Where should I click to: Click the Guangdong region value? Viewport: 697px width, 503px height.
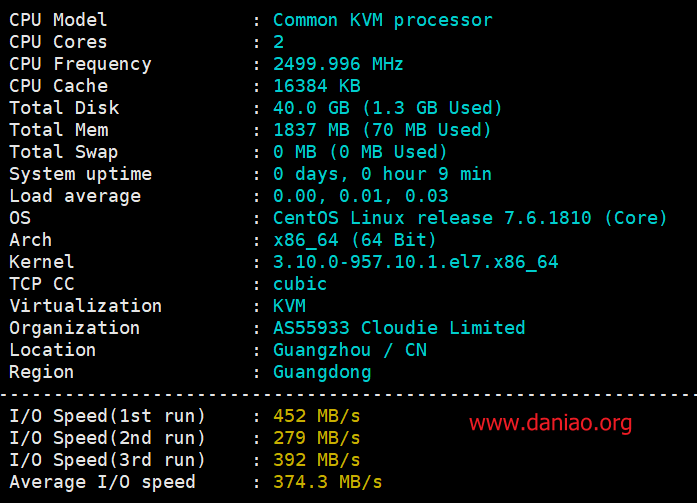pos(322,372)
